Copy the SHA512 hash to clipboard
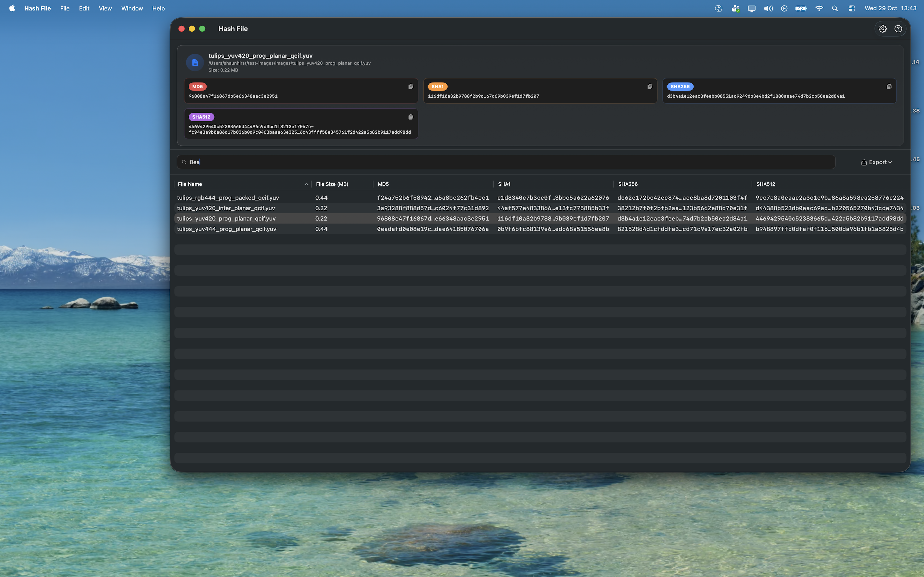Screen dimensions: 924x577 (410, 117)
